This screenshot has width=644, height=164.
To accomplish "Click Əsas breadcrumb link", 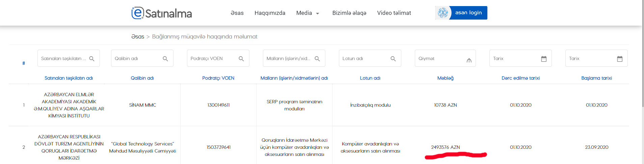I will point(138,36).
